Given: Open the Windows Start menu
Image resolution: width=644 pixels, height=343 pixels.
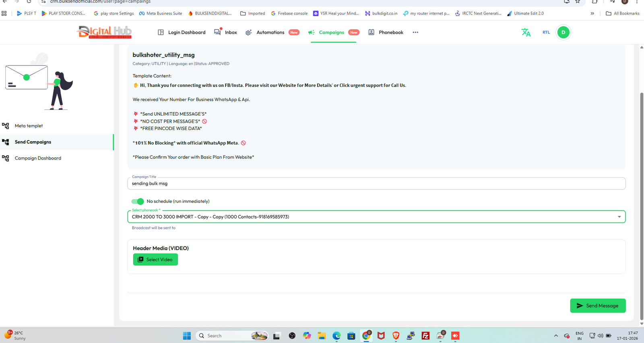Looking at the screenshot, I should pyautogui.click(x=187, y=336).
